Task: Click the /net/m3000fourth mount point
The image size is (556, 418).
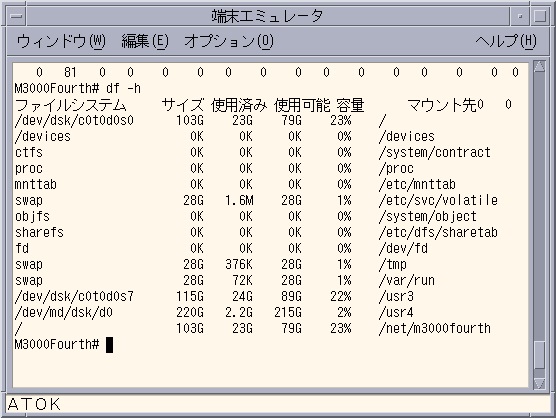Action: [x=435, y=328]
